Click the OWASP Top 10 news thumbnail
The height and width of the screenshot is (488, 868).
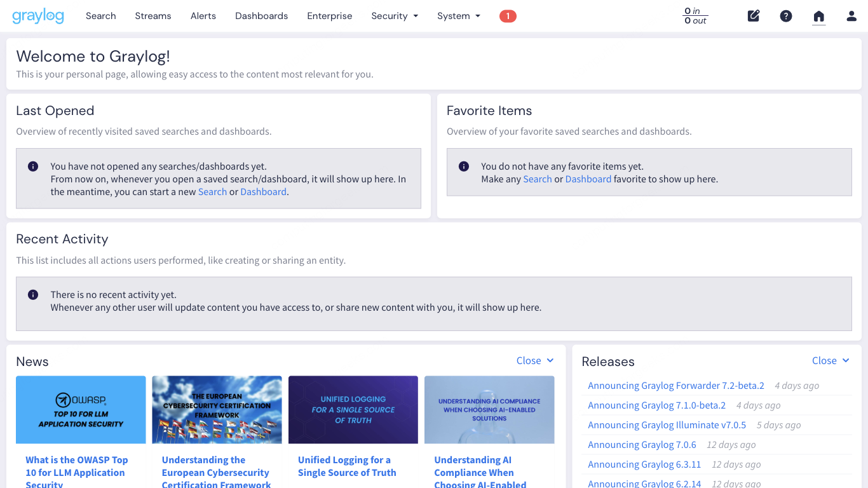pyautogui.click(x=81, y=409)
